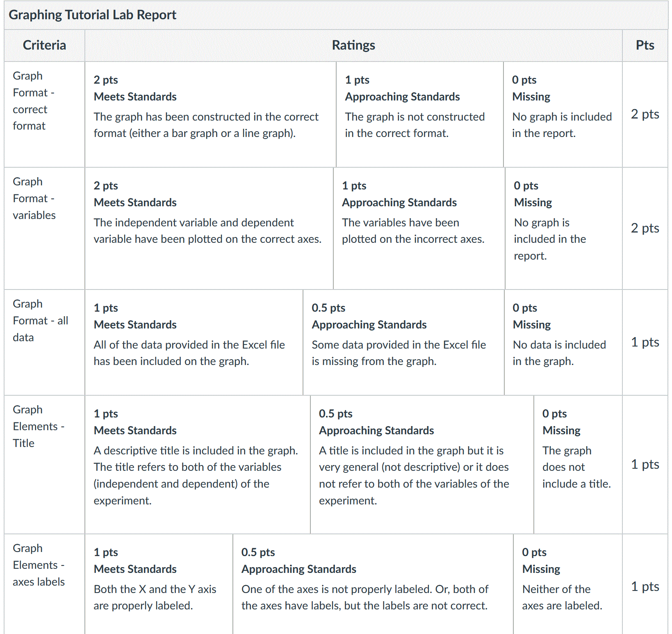Image resolution: width=672 pixels, height=634 pixels.
Task: Choose Neither of the axes are labeled
Action: [568, 584]
